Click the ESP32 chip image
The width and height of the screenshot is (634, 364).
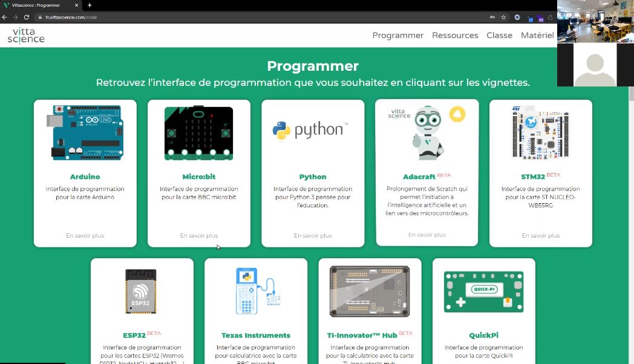click(141, 291)
